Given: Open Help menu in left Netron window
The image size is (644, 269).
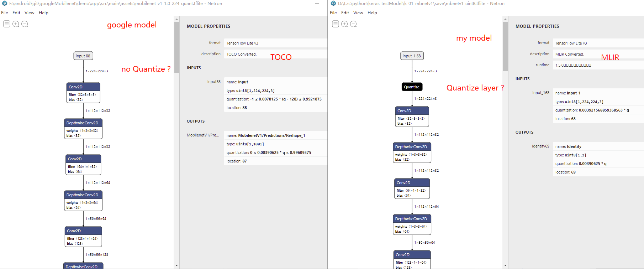Looking at the screenshot, I should click(x=43, y=12).
